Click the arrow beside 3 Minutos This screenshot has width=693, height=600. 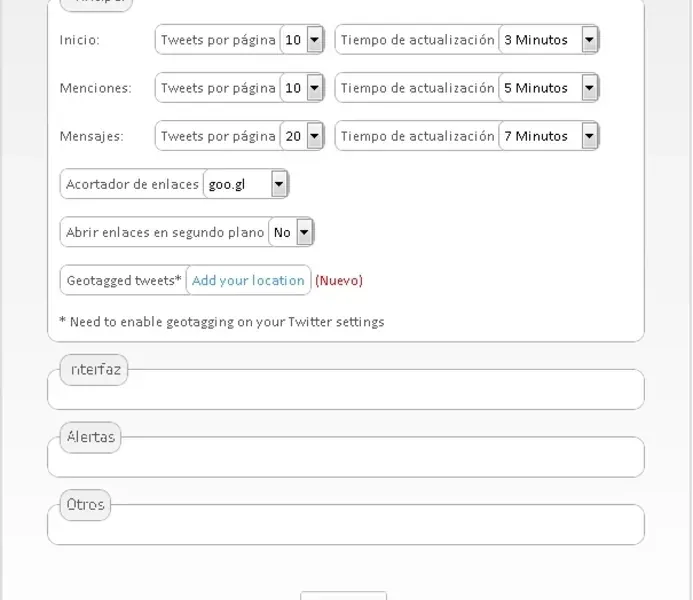click(589, 40)
